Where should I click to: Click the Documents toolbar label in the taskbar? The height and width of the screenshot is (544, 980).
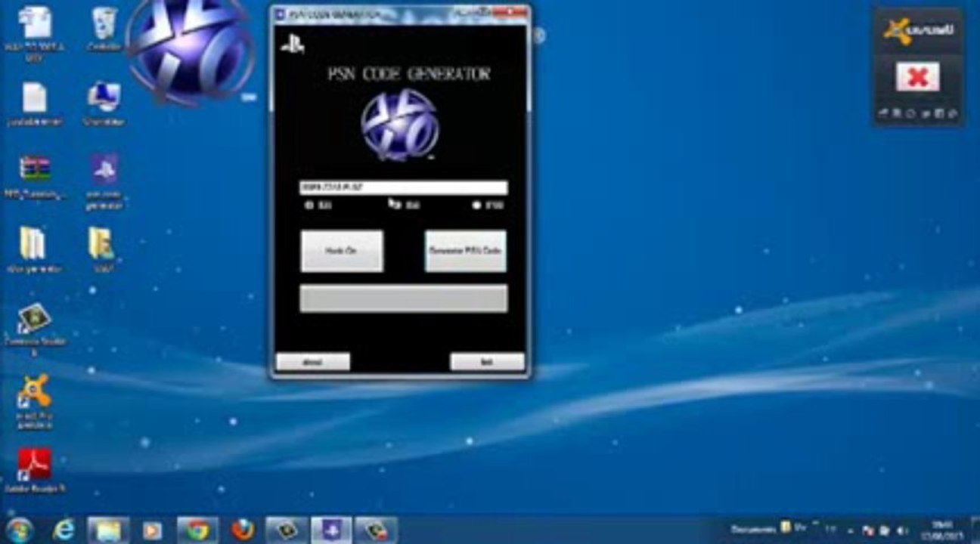(x=755, y=529)
